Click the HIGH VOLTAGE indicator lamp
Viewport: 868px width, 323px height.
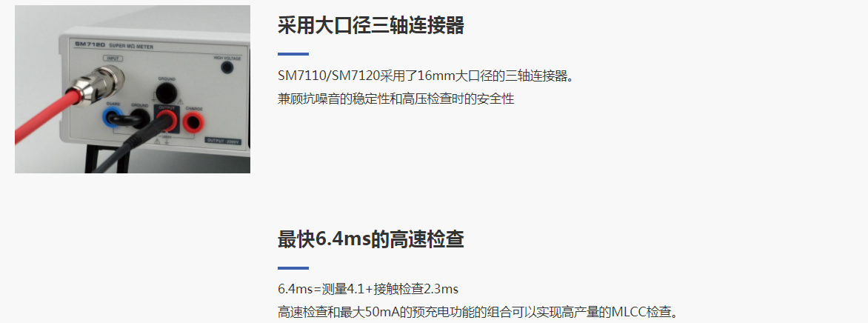click(227, 67)
